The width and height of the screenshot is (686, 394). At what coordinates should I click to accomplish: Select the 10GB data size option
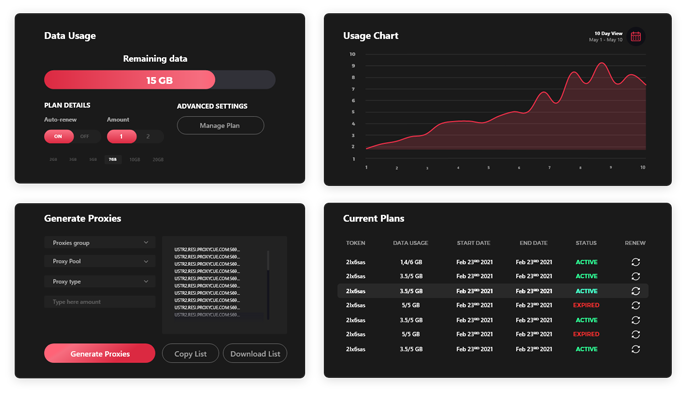click(x=135, y=160)
